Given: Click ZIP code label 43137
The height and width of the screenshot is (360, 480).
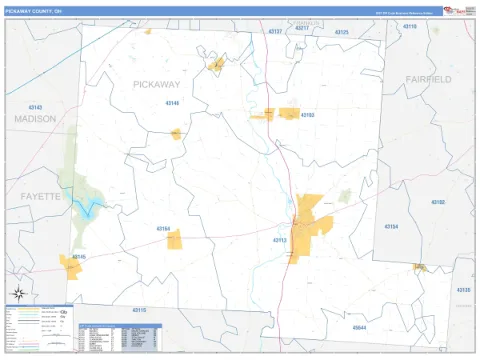Looking at the screenshot, I should (275, 31).
